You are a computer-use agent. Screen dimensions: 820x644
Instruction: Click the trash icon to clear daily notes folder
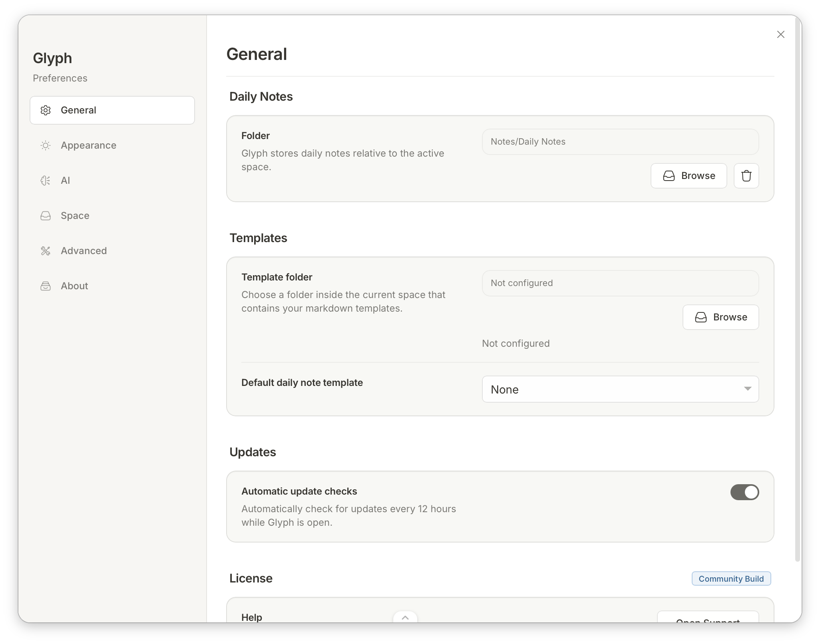pos(746,176)
